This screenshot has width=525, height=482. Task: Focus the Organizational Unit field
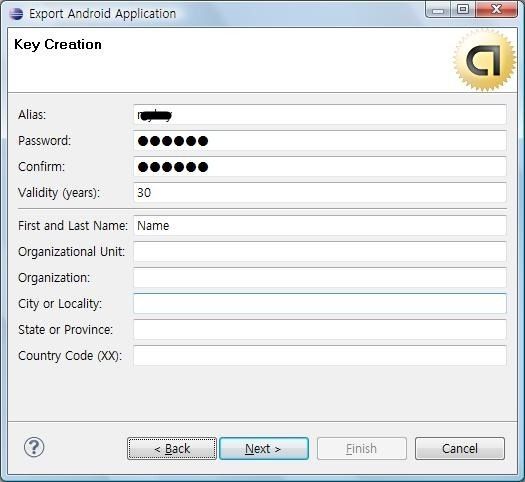pos(320,252)
